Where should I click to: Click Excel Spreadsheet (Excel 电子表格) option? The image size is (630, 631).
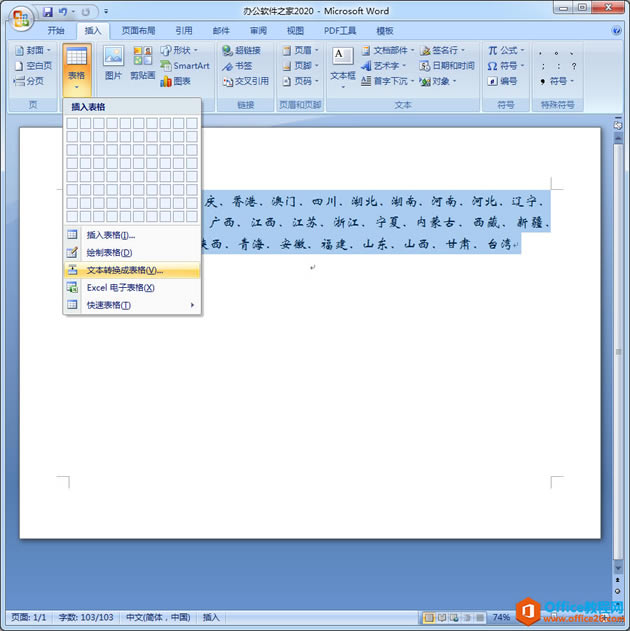click(x=132, y=288)
